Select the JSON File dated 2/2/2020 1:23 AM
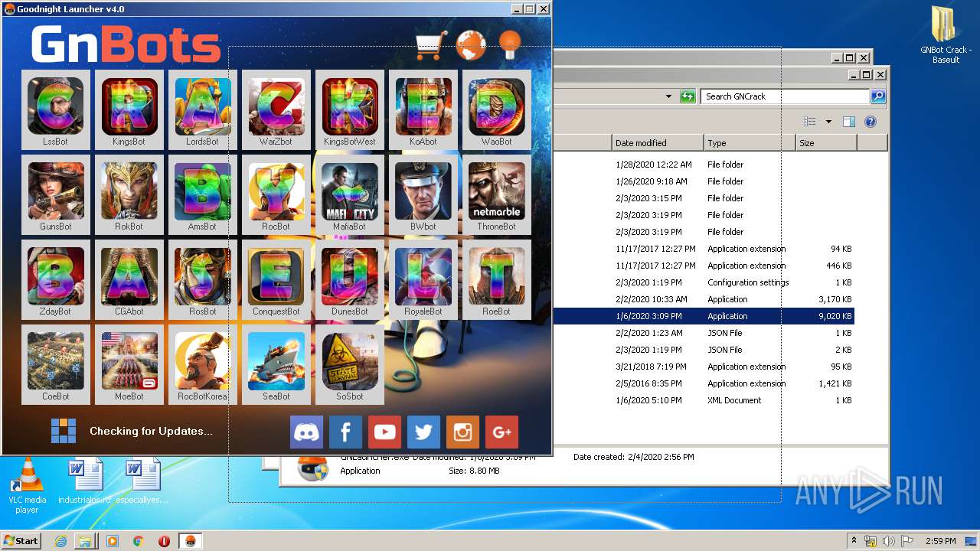 [x=703, y=333]
